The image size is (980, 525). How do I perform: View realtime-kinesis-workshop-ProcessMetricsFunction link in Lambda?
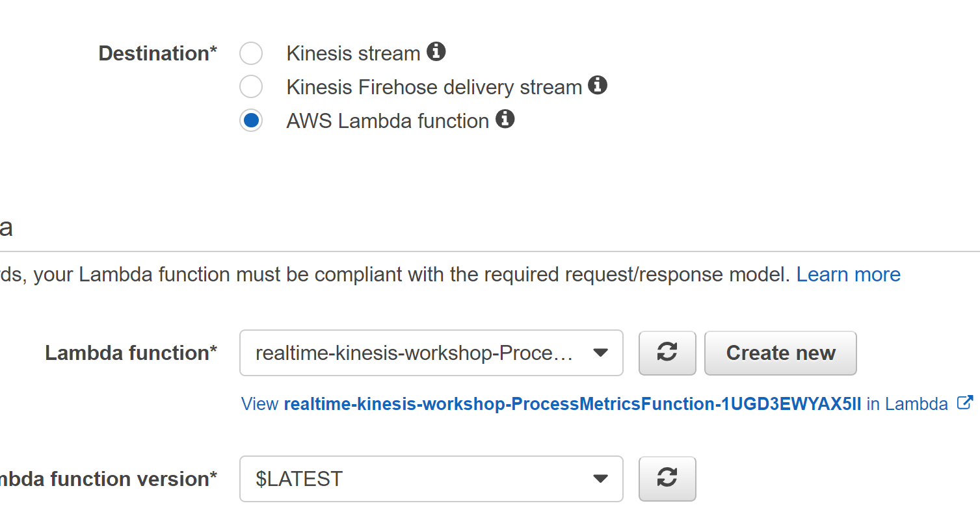coord(572,404)
